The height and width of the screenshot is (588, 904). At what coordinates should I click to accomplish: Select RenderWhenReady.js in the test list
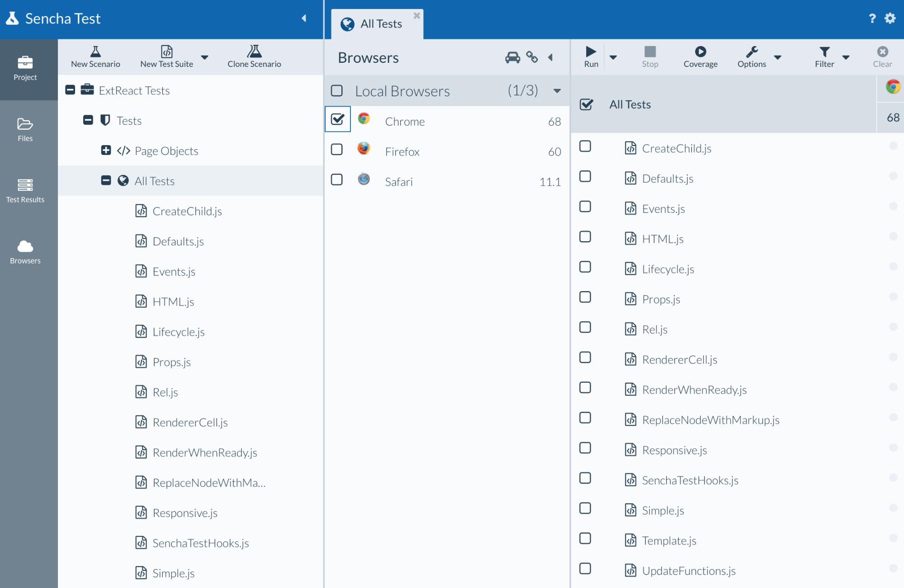[694, 390]
